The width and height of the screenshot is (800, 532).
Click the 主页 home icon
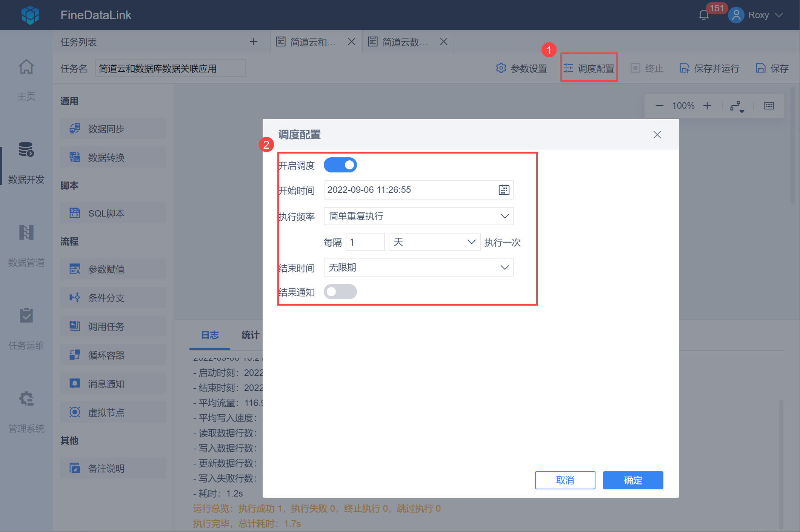pyautogui.click(x=26, y=67)
